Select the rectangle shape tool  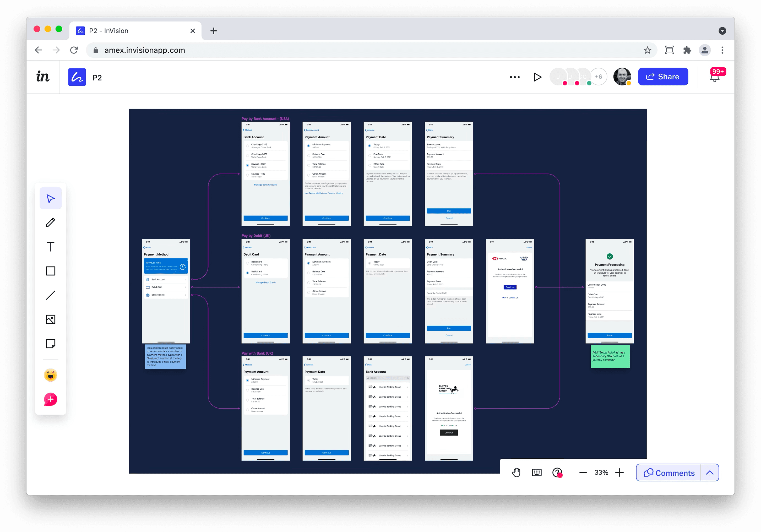(50, 271)
